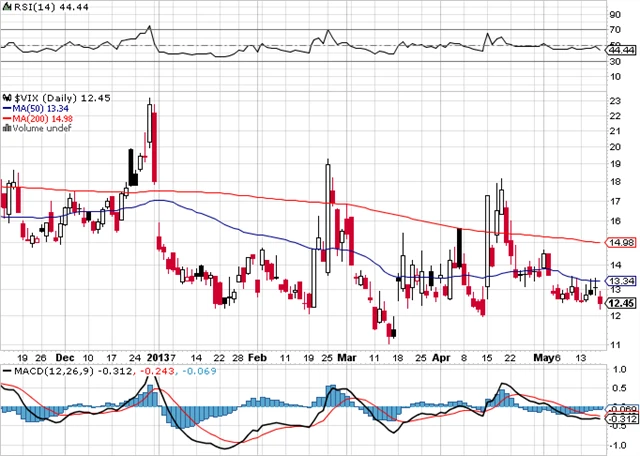This screenshot has height=456, width=640.
Task: Click the 16 label on price axis
Action: [x=615, y=221]
